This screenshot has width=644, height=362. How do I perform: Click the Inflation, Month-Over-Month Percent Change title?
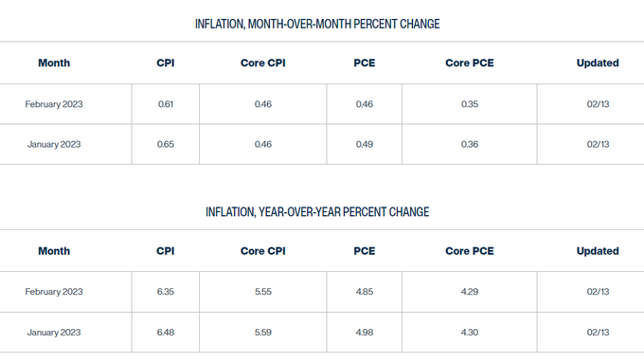click(317, 24)
